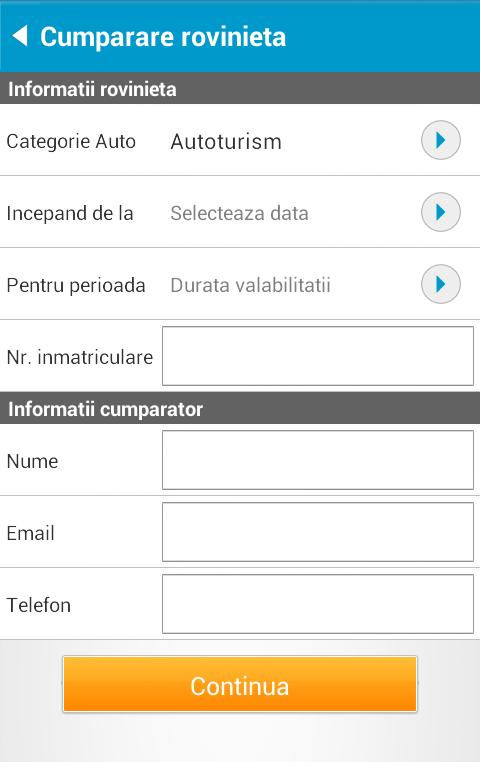This screenshot has height=762, width=480.
Task: Tap the Categorie Auto label
Action: [71, 142]
